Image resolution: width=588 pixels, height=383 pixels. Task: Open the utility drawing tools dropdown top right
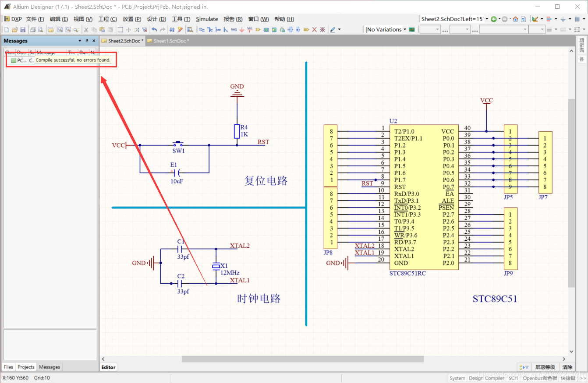coord(542,19)
